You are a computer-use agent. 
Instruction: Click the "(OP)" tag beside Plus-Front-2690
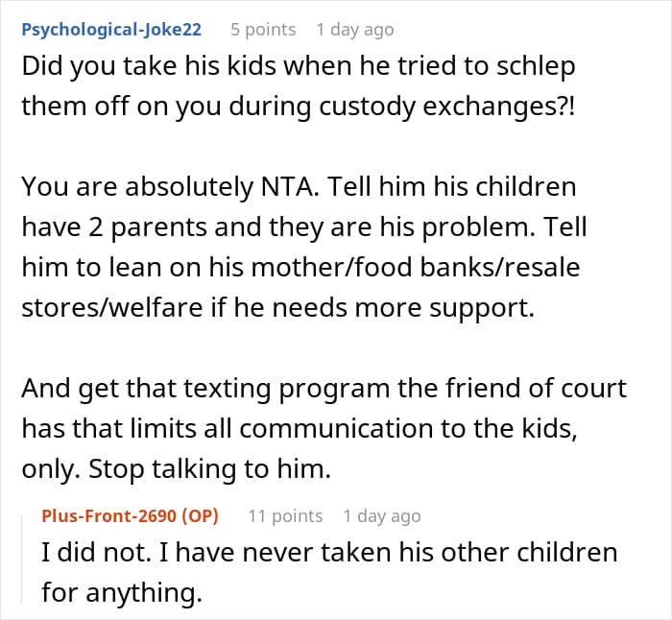200,515
